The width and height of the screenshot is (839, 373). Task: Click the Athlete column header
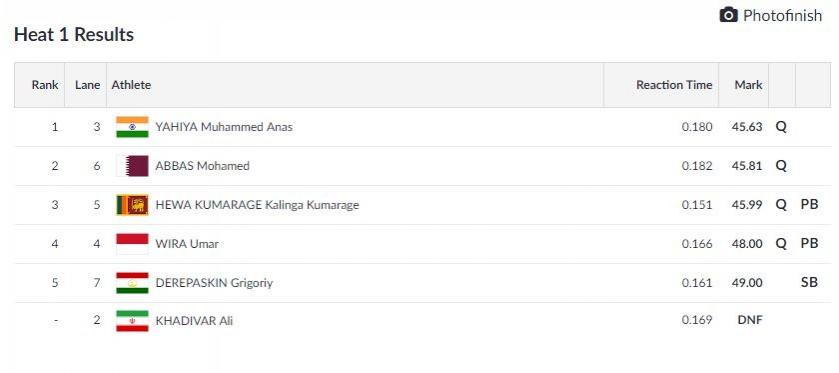[x=131, y=85]
